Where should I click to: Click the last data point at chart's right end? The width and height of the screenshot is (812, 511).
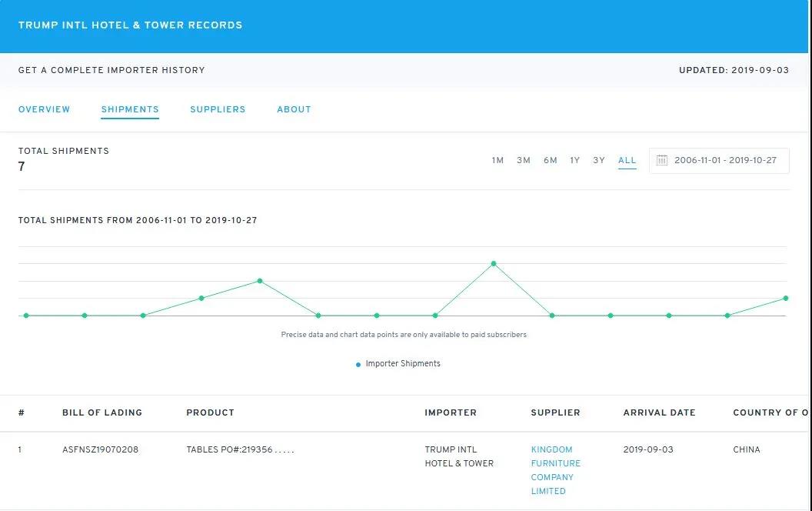tap(786, 298)
